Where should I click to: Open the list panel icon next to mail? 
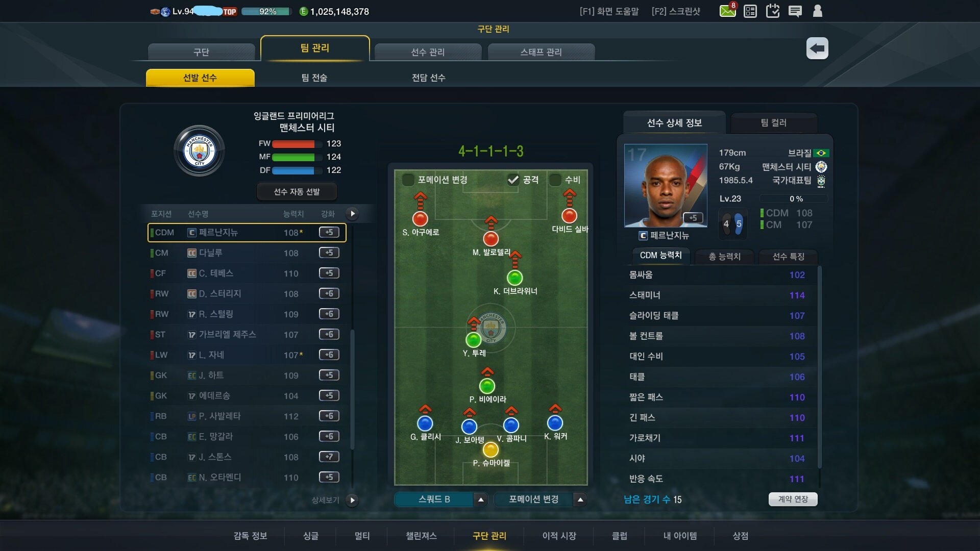(x=750, y=11)
